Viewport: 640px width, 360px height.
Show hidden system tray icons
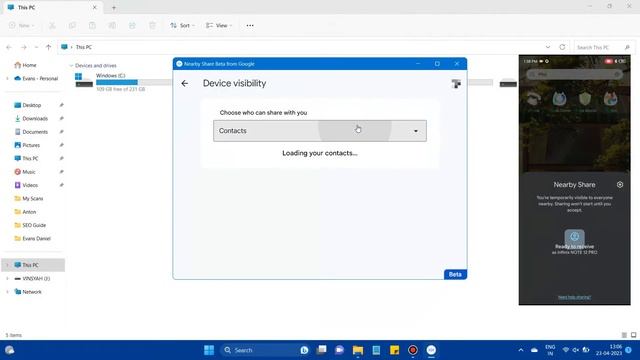click(521, 350)
